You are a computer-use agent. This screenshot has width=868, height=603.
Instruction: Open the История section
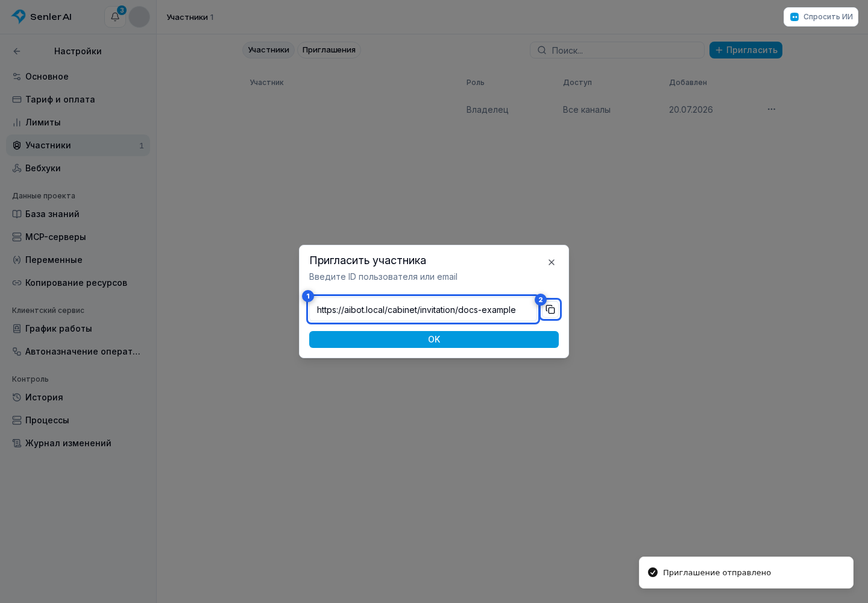point(78,397)
